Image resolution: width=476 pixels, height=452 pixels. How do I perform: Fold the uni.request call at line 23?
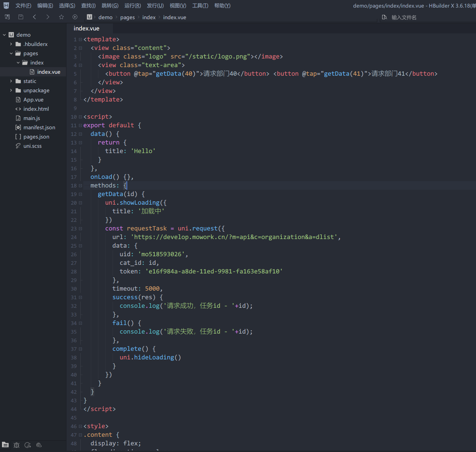(x=80, y=229)
